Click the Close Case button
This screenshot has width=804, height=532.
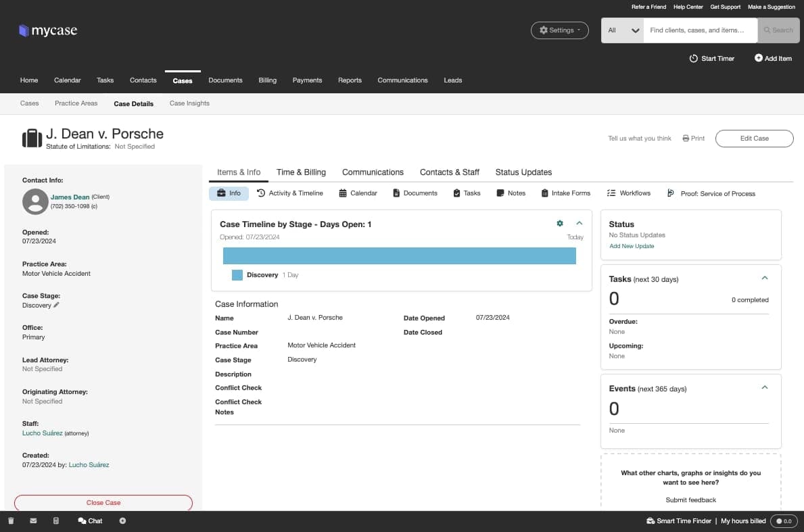[x=103, y=502]
